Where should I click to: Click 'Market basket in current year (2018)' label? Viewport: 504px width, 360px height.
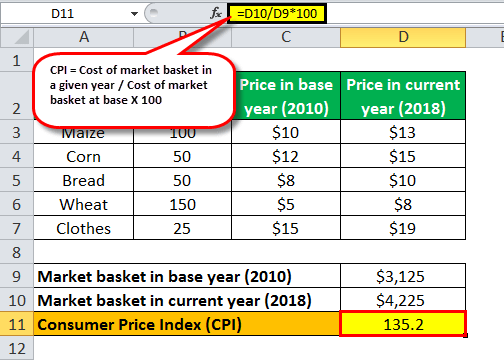[x=187, y=300]
